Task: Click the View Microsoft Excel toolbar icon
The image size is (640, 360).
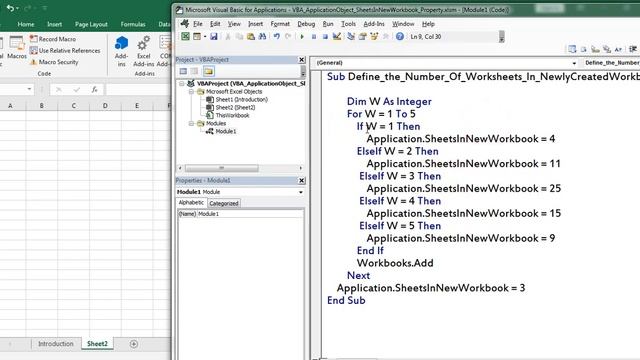Action: click(185, 36)
